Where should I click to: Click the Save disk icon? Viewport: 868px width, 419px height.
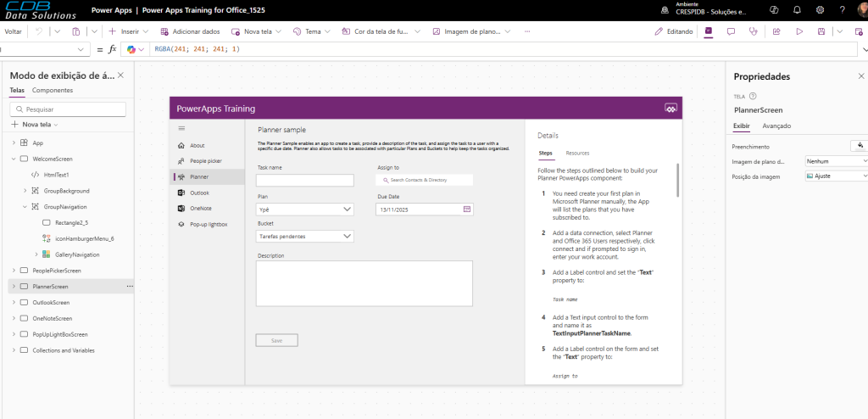pos(821,31)
